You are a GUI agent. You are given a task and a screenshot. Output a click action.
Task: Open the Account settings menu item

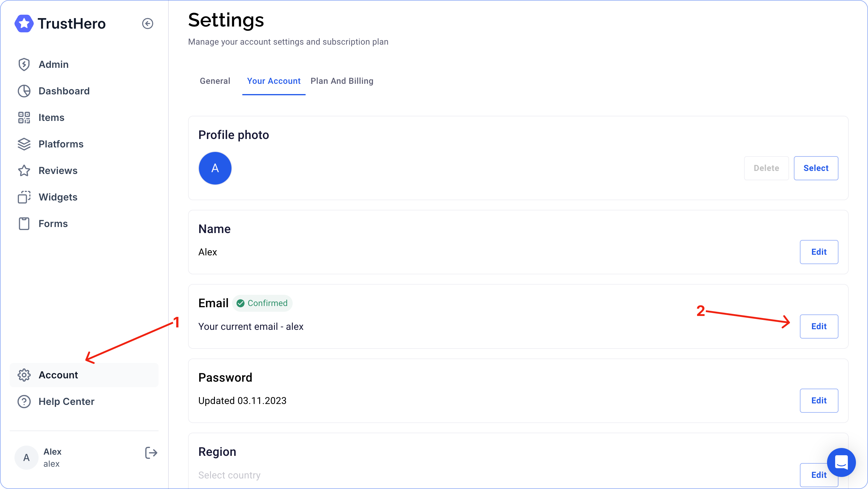pyautogui.click(x=58, y=375)
